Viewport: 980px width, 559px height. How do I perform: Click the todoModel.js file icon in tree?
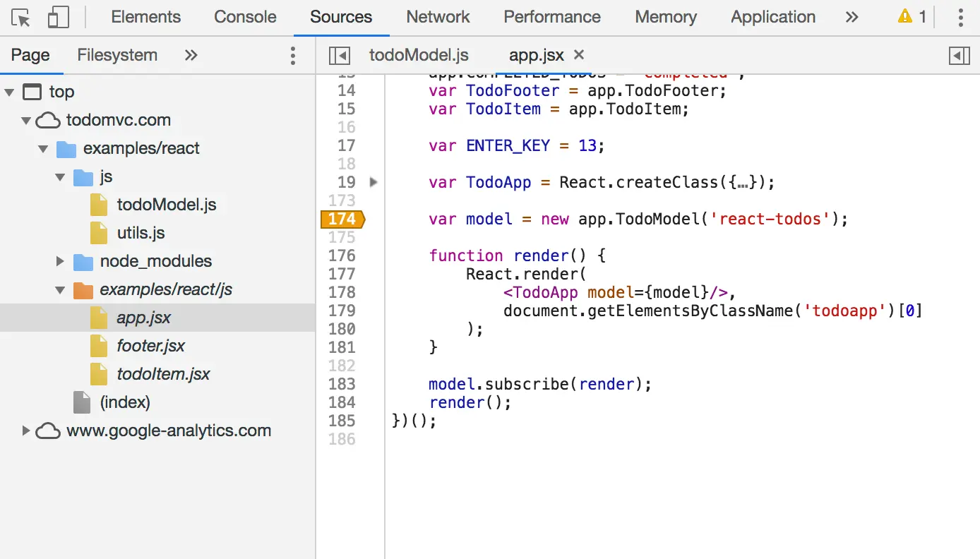[99, 205]
